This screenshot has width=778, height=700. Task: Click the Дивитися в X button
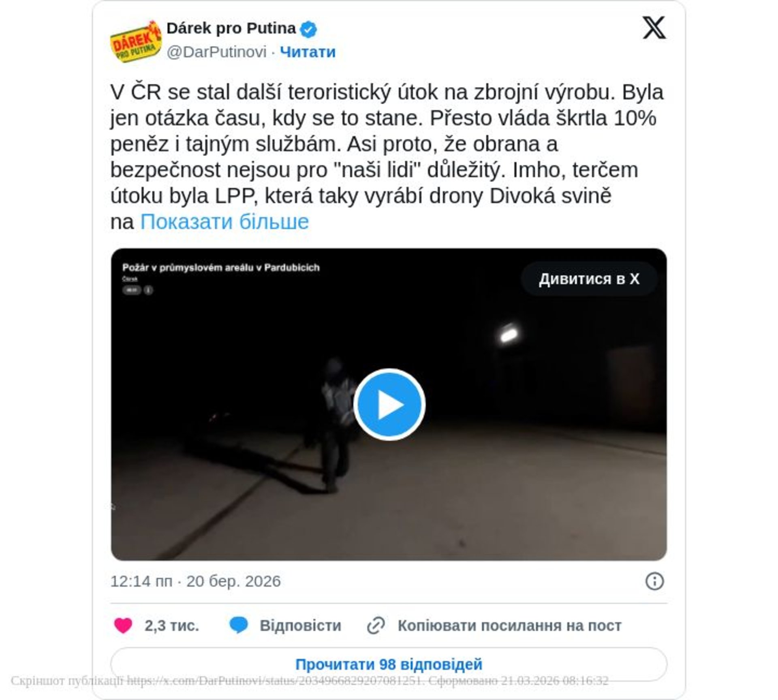click(589, 279)
